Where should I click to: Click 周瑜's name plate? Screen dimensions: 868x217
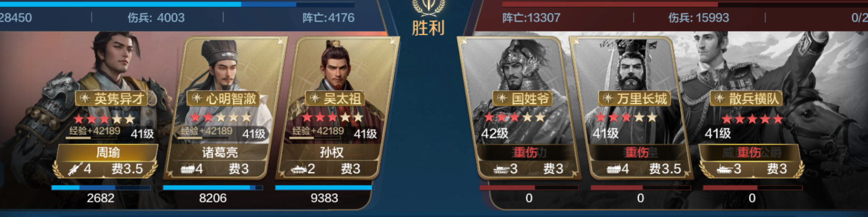pyautogui.click(x=108, y=153)
